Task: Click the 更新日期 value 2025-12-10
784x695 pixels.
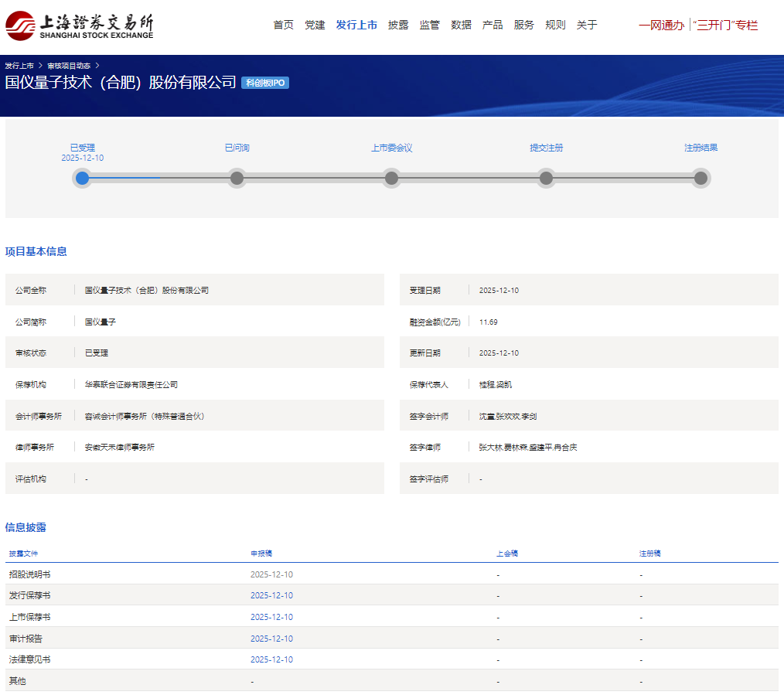Action: click(x=499, y=353)
